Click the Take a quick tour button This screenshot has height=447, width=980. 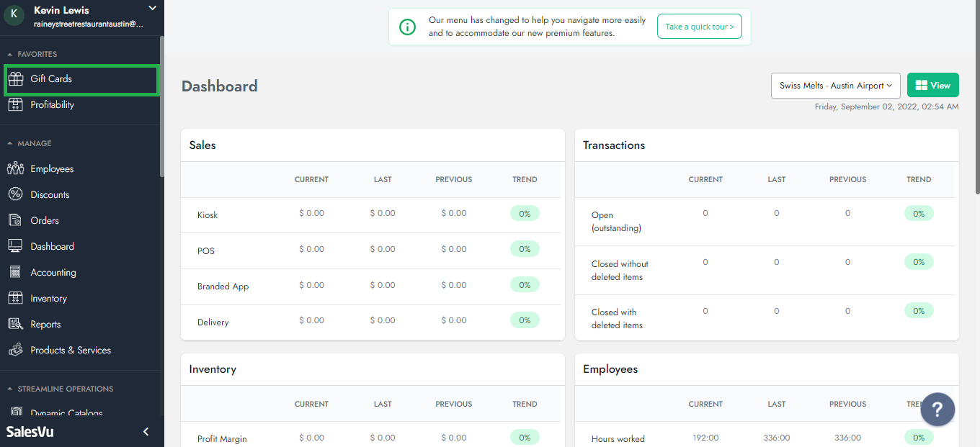pos(699,27)
